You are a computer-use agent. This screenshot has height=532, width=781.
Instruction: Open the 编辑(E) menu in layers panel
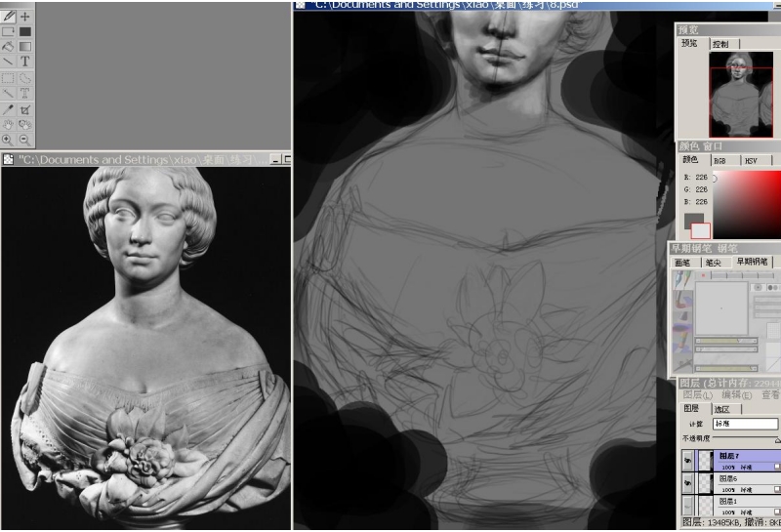click(x=737, y=395)
